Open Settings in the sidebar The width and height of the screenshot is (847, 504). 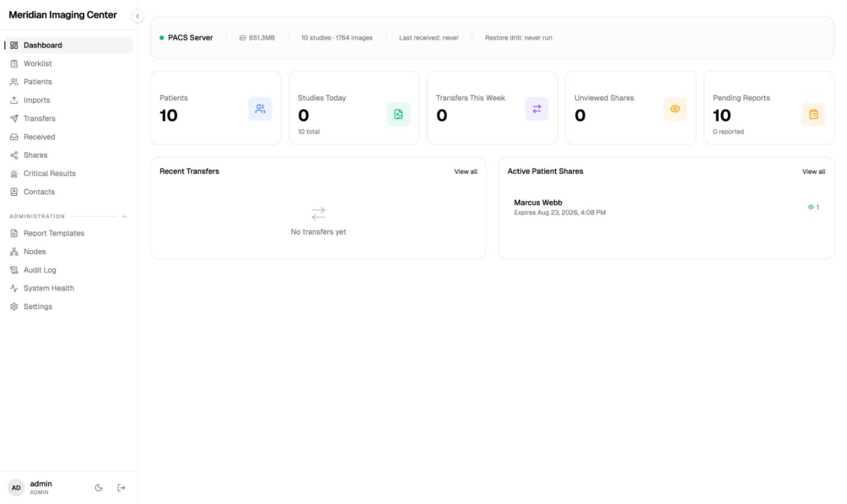tap(69, 307)
